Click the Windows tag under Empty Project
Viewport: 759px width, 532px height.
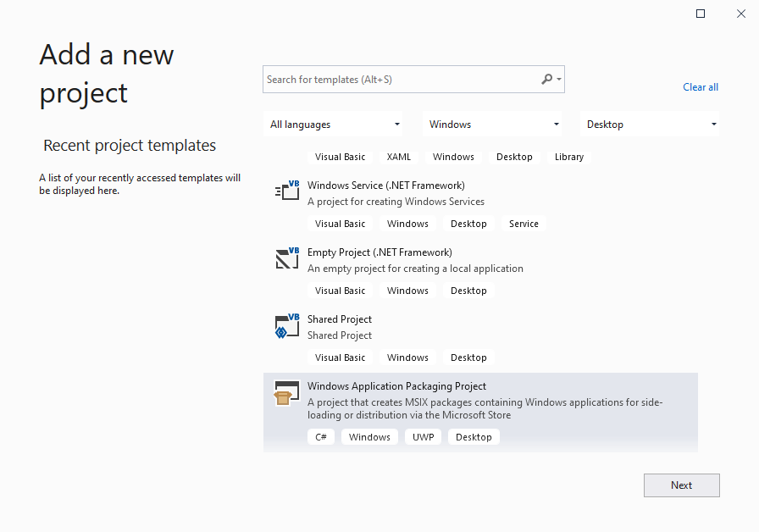(x=407, y=291)
